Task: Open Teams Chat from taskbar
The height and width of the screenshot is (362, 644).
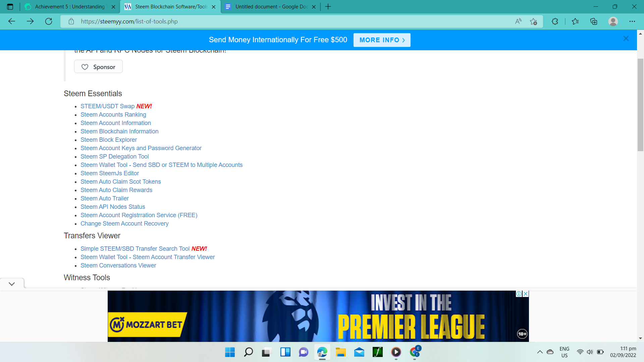Action: click(x=304, y=352)
